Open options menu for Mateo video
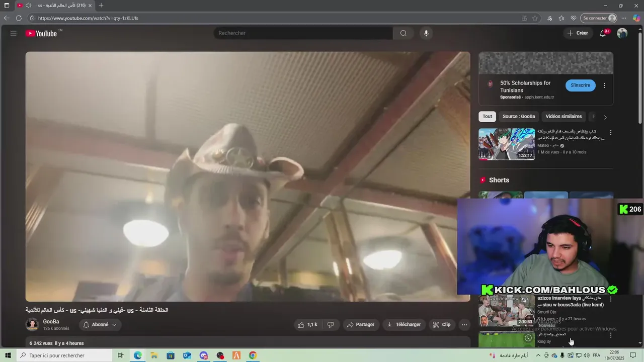Viewport: 644px width, 362px height. tap(611, 133)
